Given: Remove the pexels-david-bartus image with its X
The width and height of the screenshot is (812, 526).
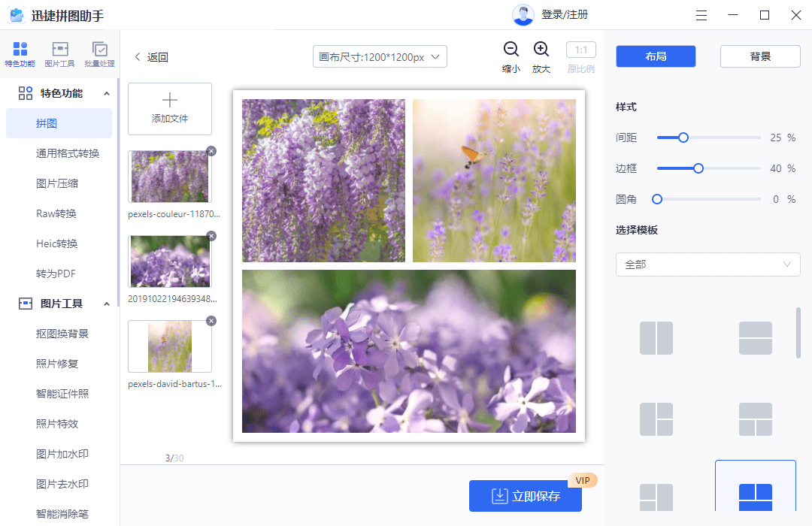Looking at the screenshot, I should [x=211, y=321].
